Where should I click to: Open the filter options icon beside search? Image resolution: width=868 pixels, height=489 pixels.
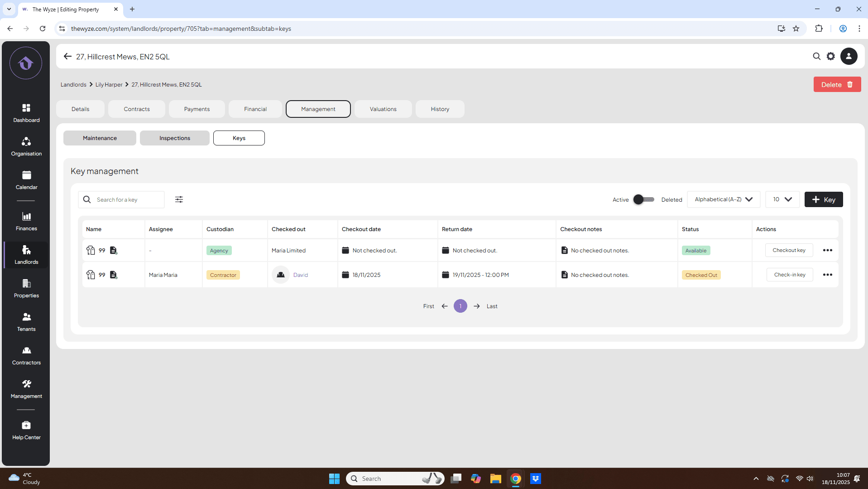point(179,199)
